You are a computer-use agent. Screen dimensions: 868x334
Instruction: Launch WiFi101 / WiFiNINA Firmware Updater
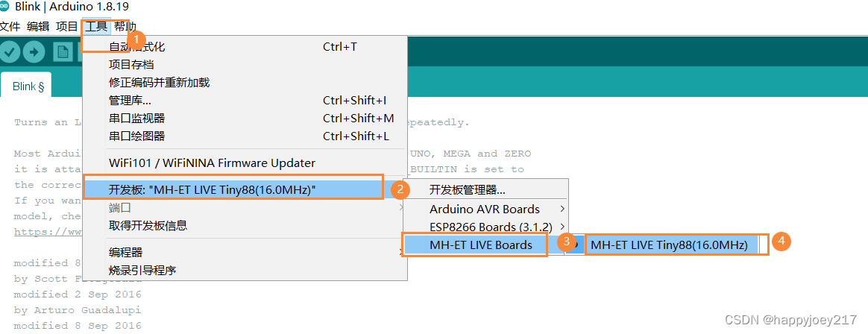pyautogui.click(x=244, y=163)
